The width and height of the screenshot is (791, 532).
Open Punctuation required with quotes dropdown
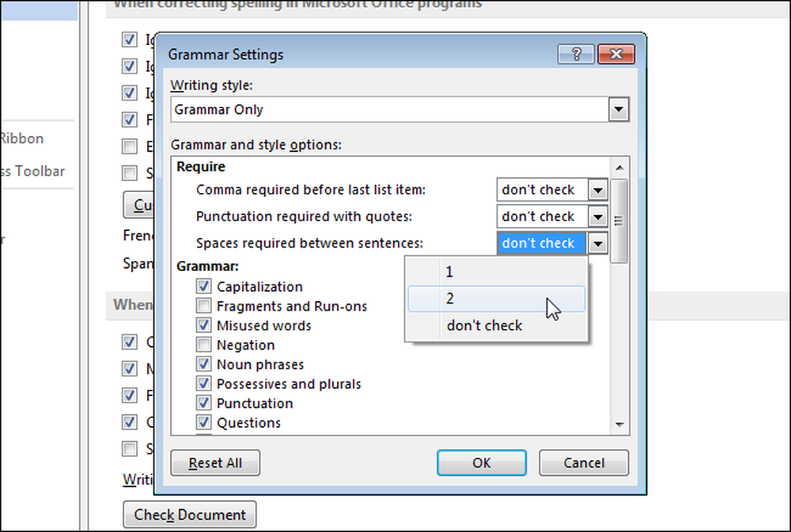(598, 217)
